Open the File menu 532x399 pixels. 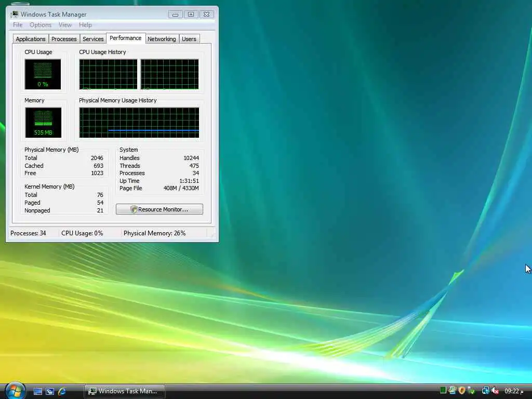(18, 25)
